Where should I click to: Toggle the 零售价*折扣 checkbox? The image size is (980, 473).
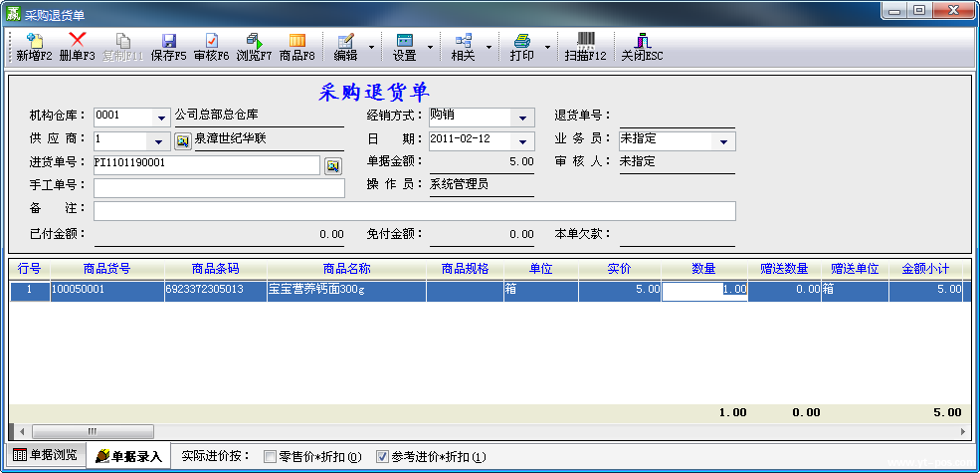pos(270,457)
